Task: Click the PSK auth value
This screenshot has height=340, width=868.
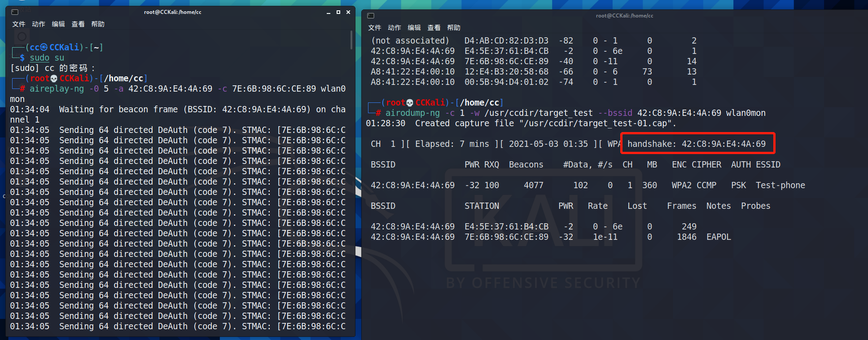Action: (x=738, y=185)
